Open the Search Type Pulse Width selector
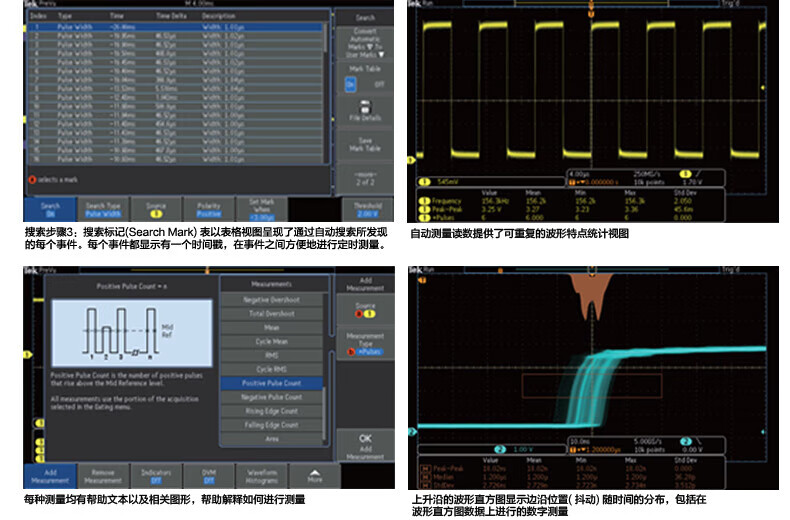Screen dimensions: 790x520 coord(102,209)
